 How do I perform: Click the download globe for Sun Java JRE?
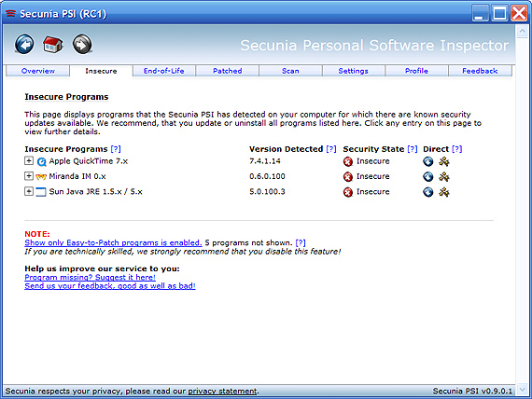point(427,192)
